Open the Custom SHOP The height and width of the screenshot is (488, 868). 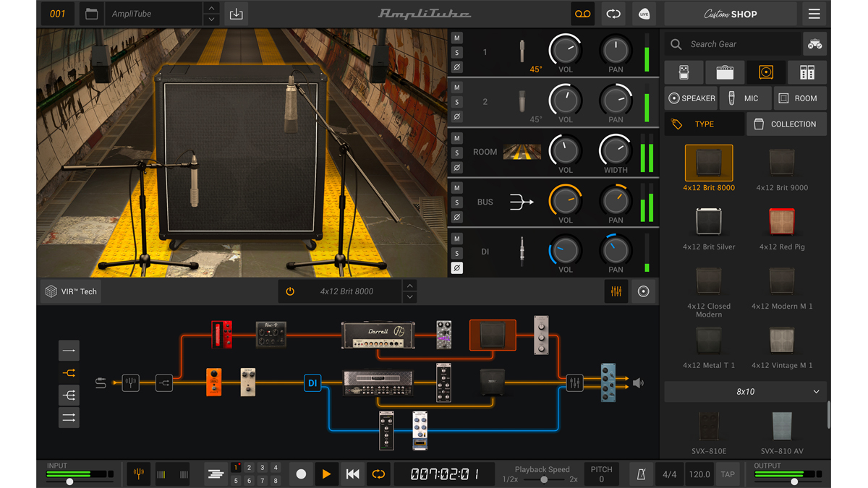click(x=730, y=14)
